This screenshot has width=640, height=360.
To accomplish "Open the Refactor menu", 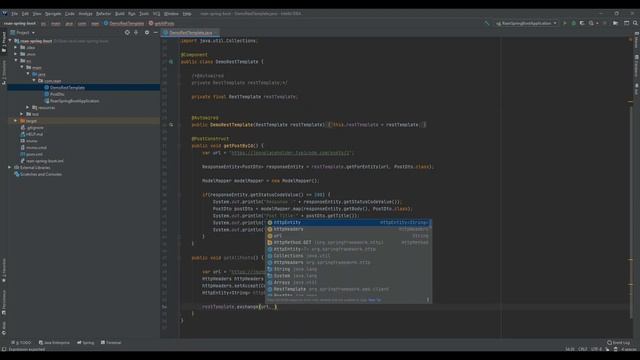I will (104, 13).
